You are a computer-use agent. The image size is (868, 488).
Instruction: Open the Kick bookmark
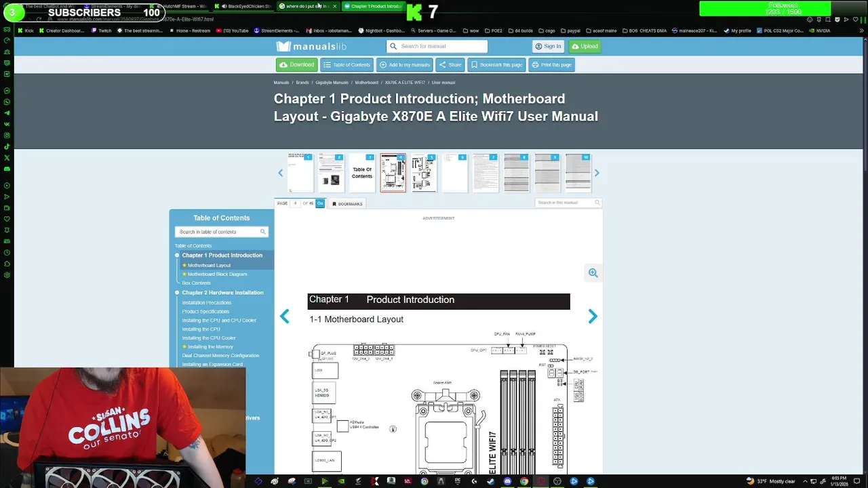26,30
